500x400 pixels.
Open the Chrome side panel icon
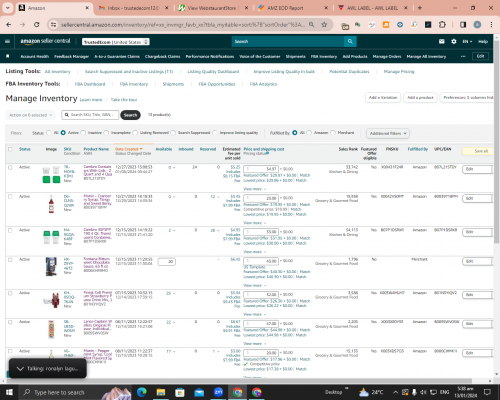(463, 24)
